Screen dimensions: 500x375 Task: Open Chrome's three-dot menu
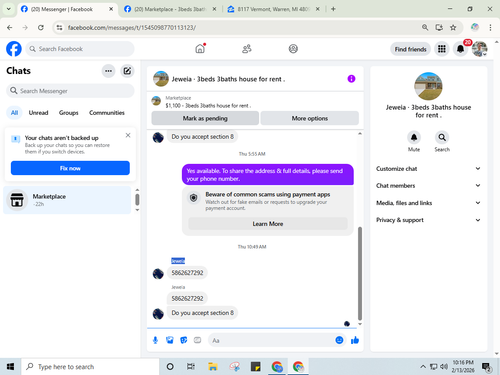point(490,27)
